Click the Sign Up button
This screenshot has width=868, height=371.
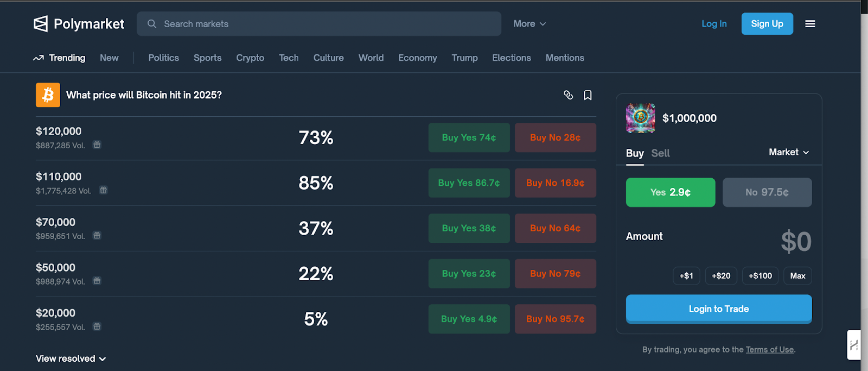767,24
